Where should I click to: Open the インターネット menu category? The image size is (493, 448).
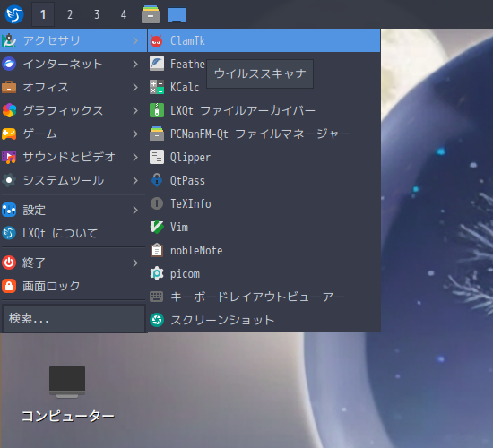(74, 64)
